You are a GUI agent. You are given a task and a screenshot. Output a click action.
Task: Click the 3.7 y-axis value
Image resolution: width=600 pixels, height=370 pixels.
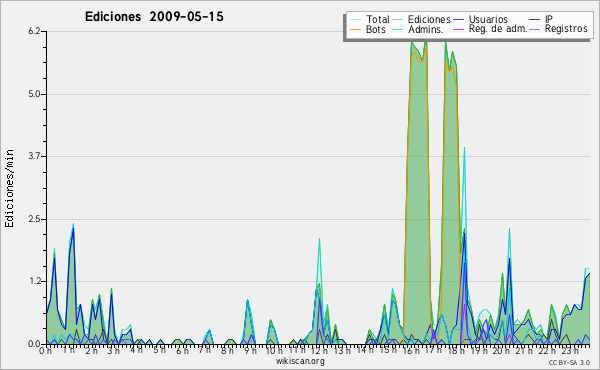[x=34, y=156]
